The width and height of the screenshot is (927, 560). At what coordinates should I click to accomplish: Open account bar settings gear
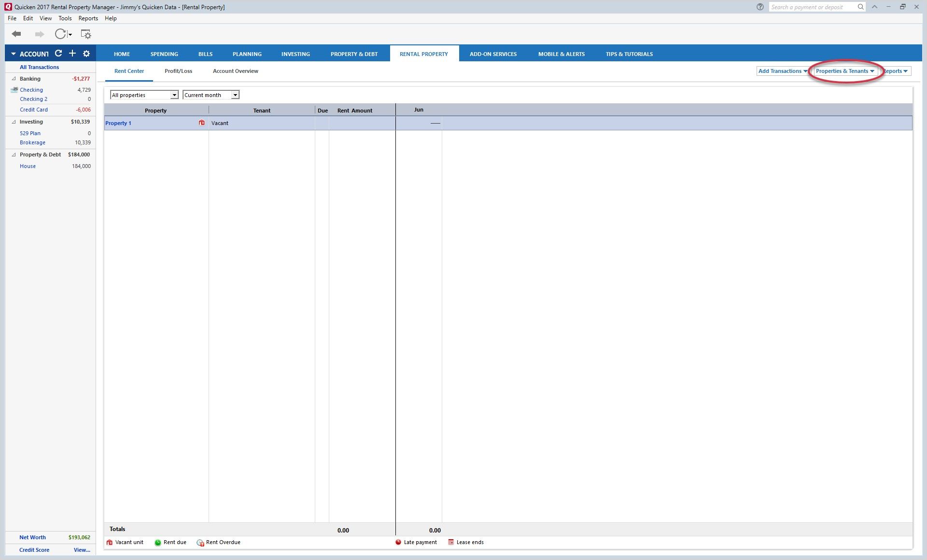86,54
